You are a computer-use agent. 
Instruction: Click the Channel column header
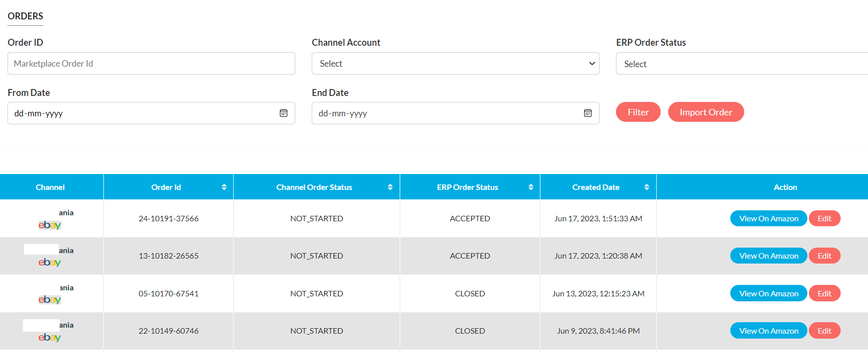50,187
